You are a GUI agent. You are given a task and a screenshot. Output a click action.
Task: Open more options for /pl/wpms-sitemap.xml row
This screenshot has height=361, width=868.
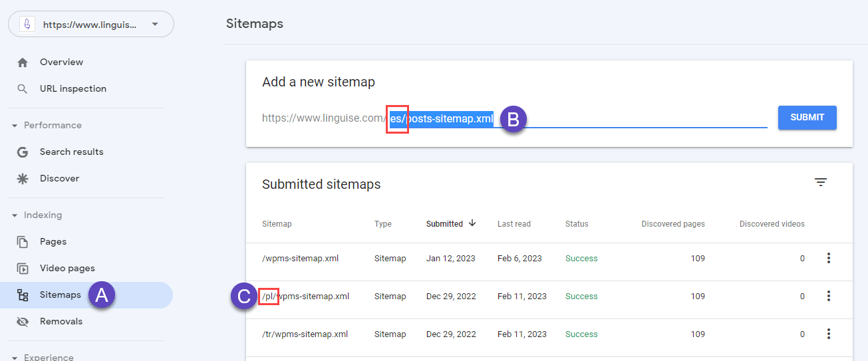828,297
